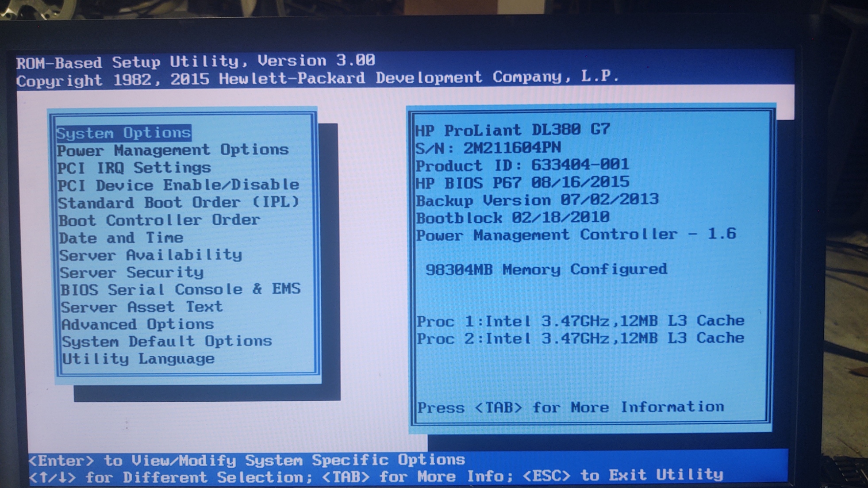Open BIOS Serial Console & EMS
868x488 pixels.
[x=181, y=289]
